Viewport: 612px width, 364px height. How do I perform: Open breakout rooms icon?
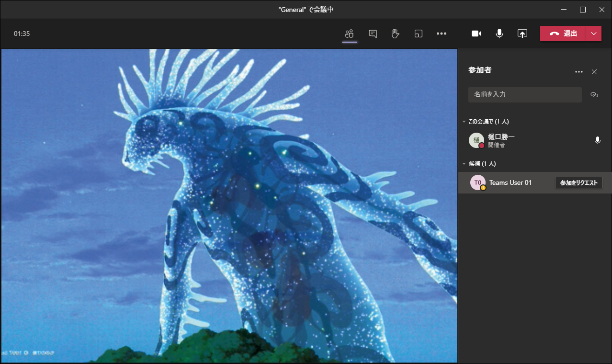point(419,34)
